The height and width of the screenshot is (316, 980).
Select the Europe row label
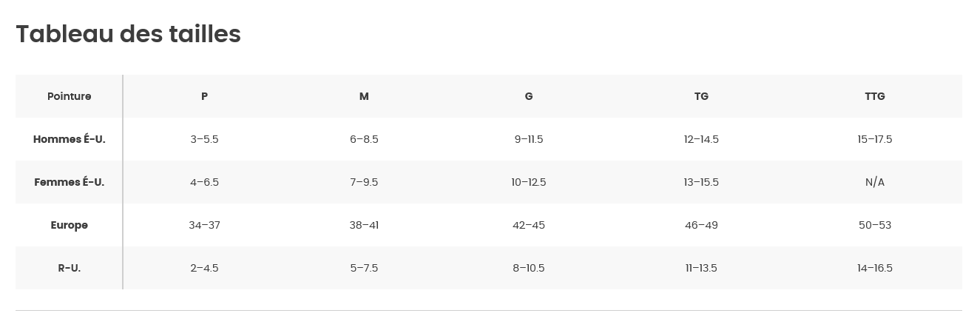tap(70, 225)
